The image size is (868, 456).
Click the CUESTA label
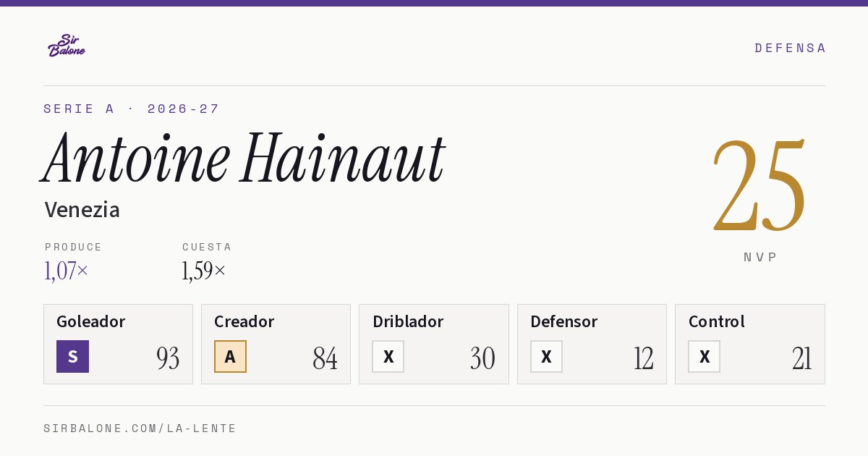(207, 247)
